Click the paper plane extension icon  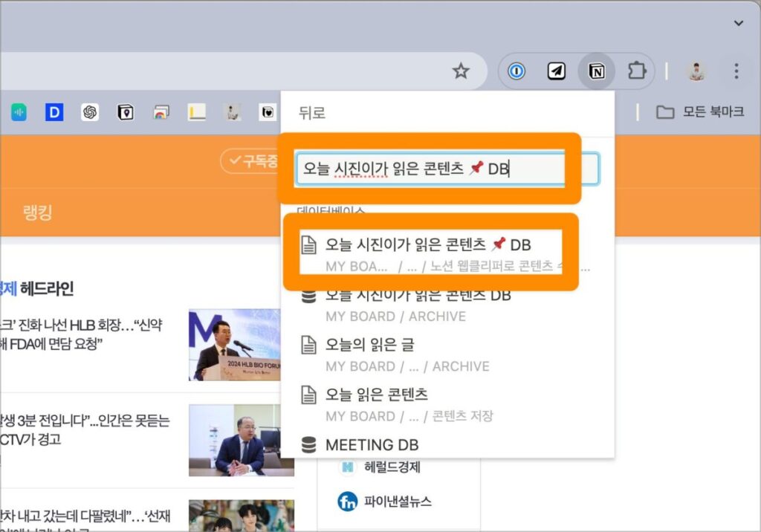[x=557, y=71]
